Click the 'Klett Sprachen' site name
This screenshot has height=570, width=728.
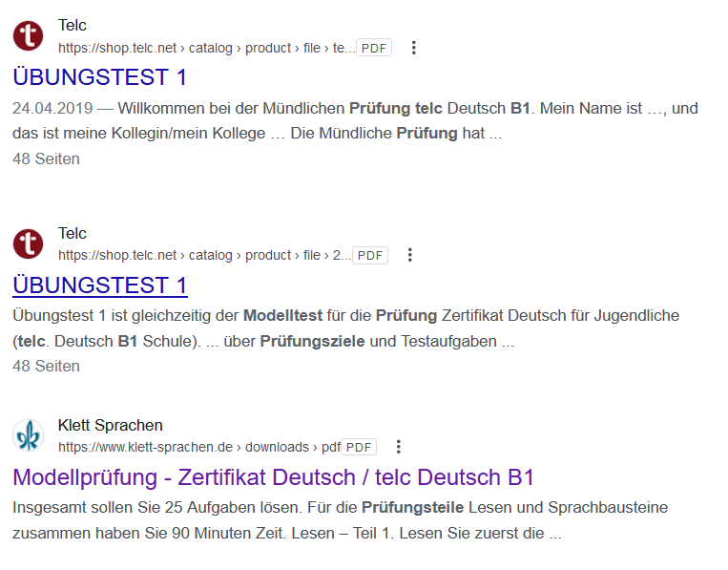tap(110, 425)
